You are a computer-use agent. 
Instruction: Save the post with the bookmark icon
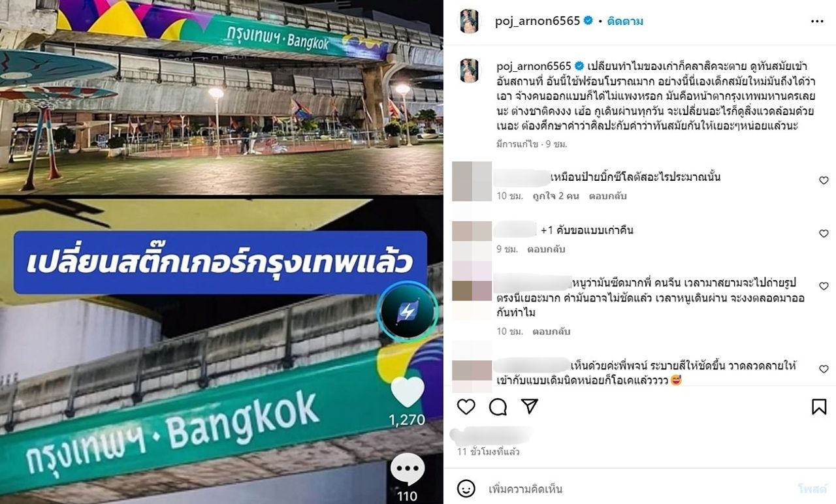[x=819, y=407]
